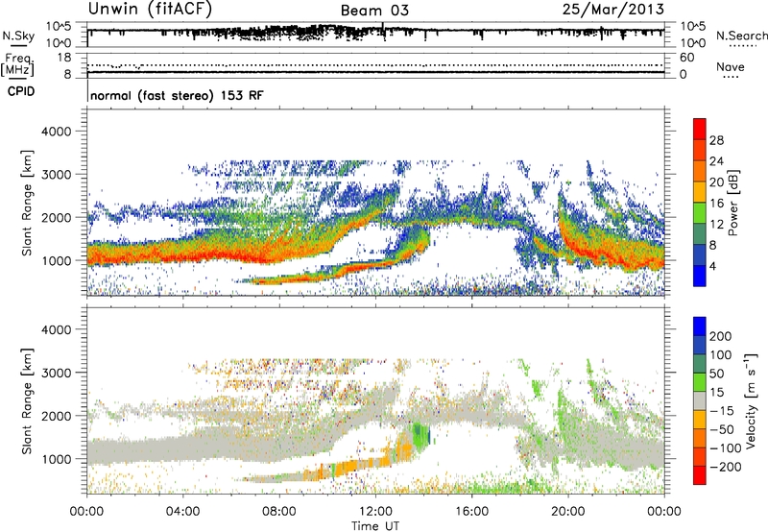Pick the bright green 15–50 Velocity segment

pos(700,382)
